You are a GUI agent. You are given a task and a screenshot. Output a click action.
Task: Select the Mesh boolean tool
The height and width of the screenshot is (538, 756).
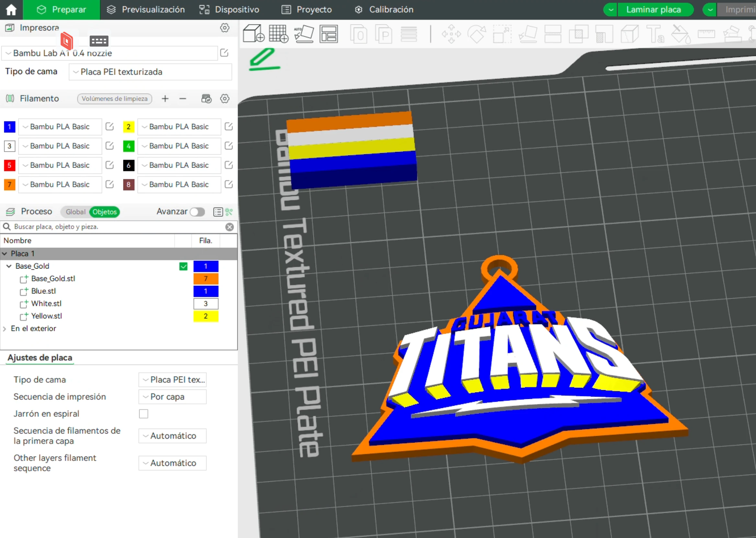[x=579, y=34]
